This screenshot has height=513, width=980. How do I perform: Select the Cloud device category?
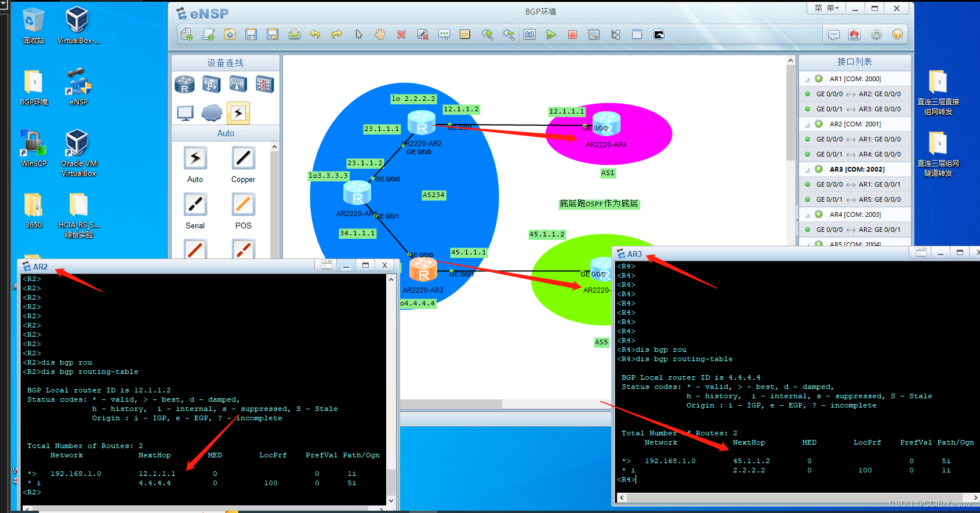212,113
